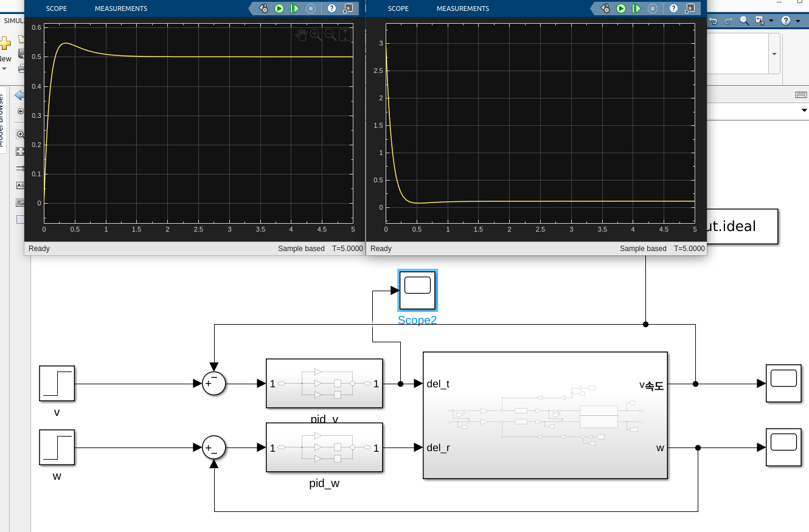The height and width of the screenshot is (532, 809).
Task: Open Measurements tab in right scope window
Action: [462, 9]
